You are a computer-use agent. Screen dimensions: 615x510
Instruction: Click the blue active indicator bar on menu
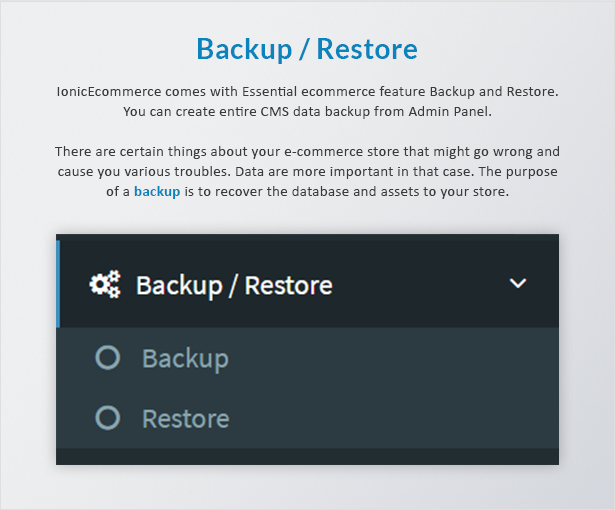[x=58, y=284]
